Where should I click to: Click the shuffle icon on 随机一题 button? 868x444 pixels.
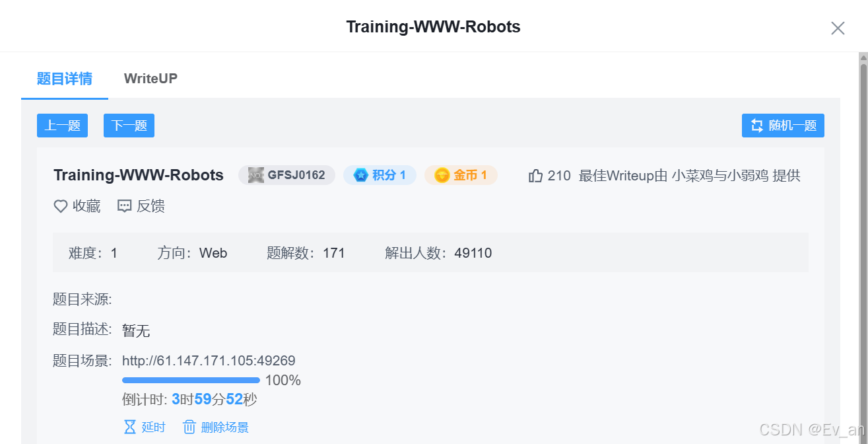click(x=756, y=125)
